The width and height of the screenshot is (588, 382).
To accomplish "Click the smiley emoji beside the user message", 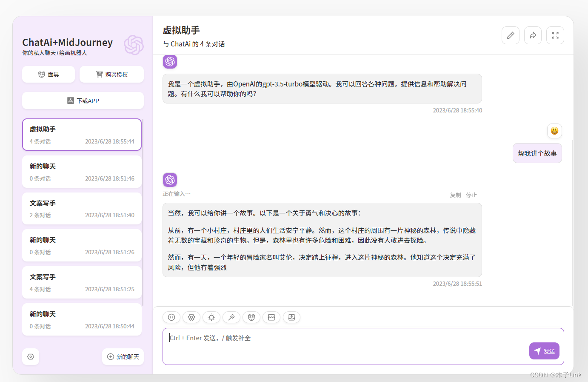I will [x=554, y=131].
